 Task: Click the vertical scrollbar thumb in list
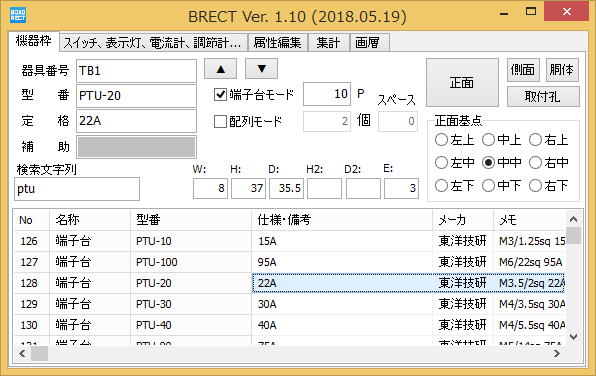point(574,235)
